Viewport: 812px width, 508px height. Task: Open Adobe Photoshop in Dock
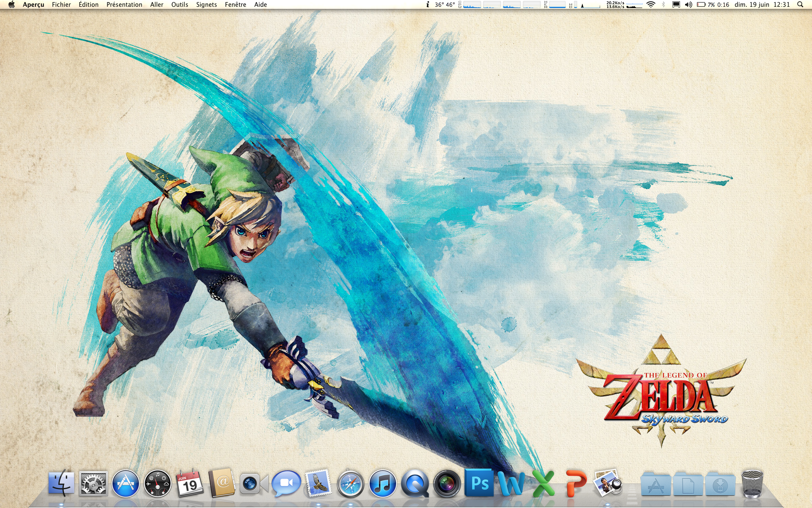(x=479, y=483)
